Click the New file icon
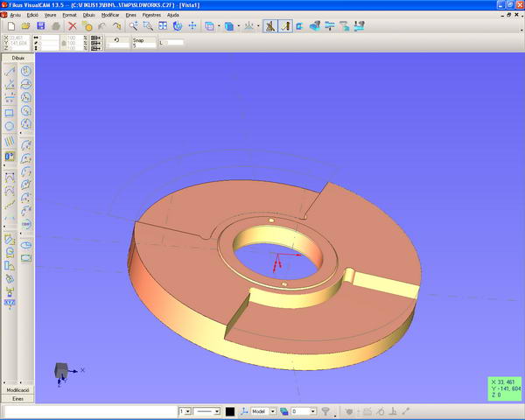The width and height of the screenshot is (525, 420). (11, 26)
